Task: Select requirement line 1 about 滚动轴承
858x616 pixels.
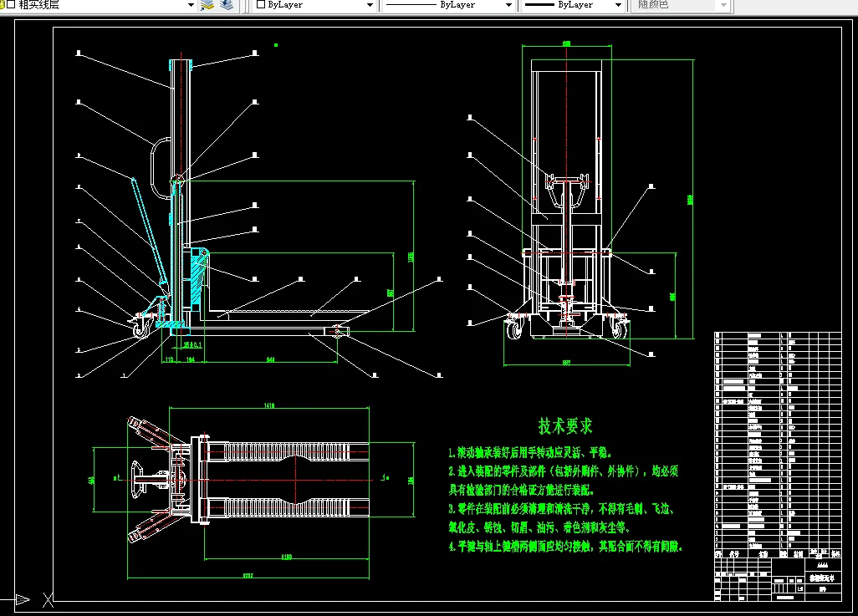Action: click(x=529, y=452)
